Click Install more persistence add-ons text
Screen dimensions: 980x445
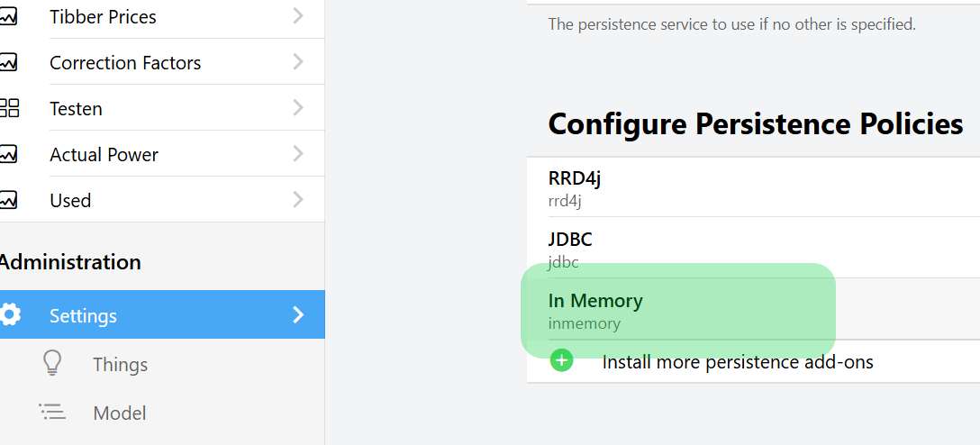pyautogui.click(x=738, y=362)
